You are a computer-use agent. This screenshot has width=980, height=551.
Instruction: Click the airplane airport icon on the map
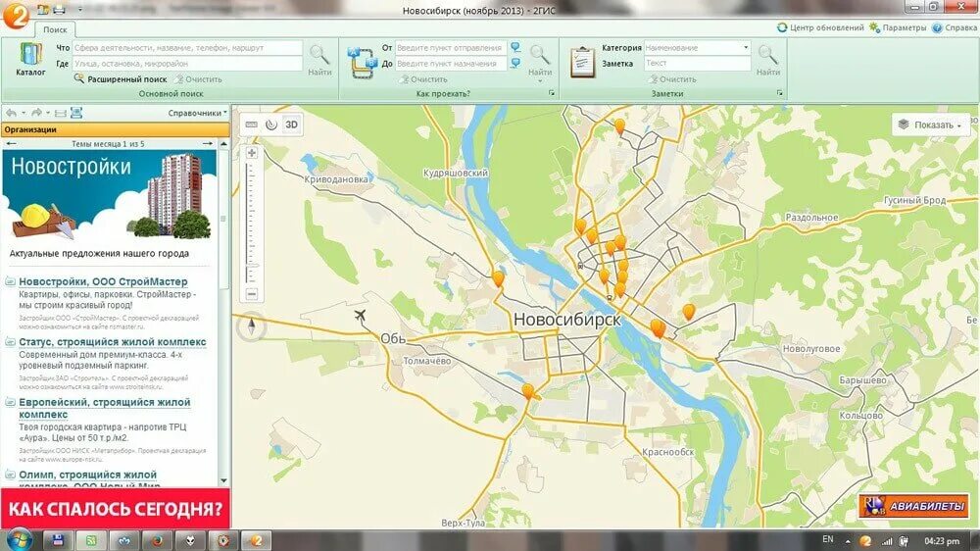tap(360, 316)
